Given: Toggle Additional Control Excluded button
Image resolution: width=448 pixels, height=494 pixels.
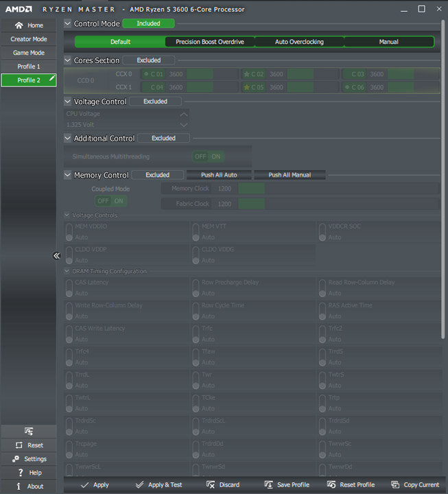Looking at the screenshot, I should (x=163, y=139).
